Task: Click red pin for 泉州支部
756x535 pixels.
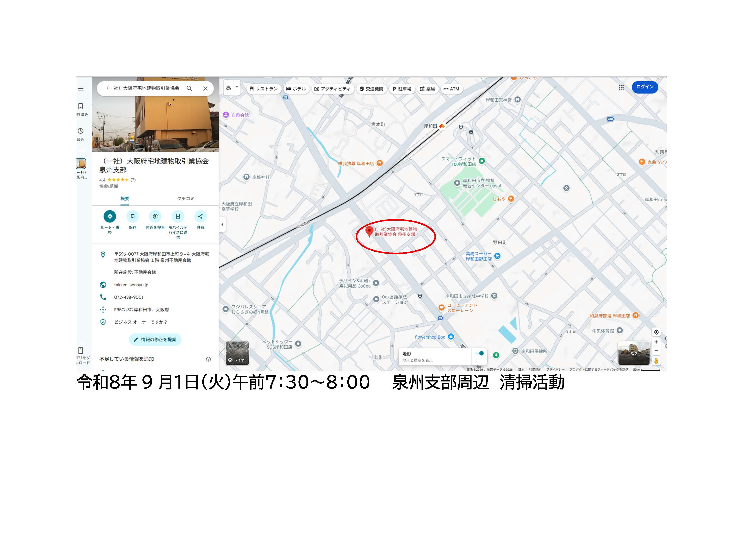Action: pyautogui.click(x=369, y=232)
